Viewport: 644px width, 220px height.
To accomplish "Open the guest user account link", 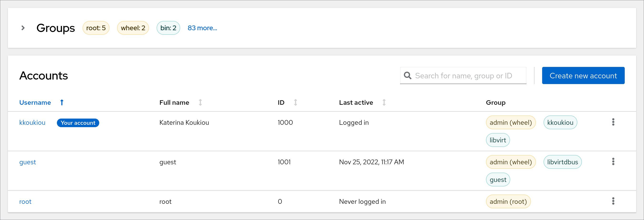I will point(28,162).
